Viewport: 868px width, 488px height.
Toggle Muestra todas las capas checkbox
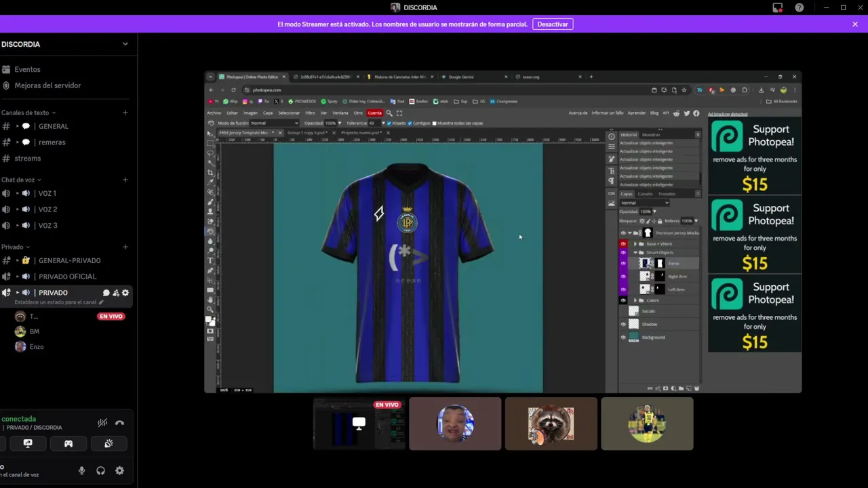click(435, 123)
